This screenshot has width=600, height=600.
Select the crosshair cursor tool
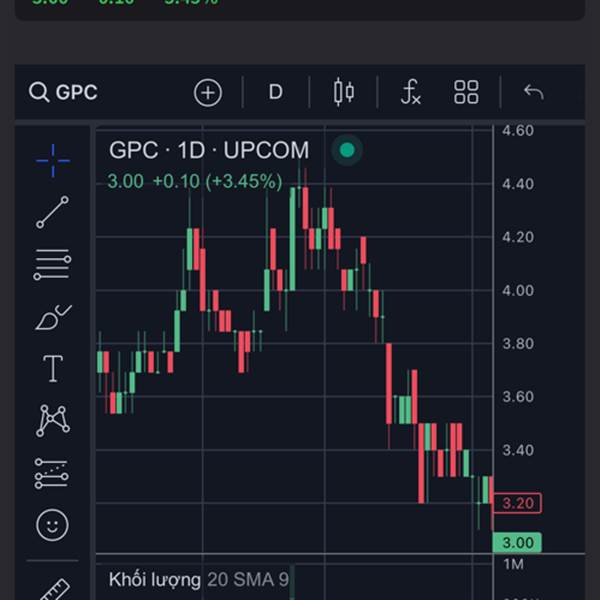click(x=53, y=161)
